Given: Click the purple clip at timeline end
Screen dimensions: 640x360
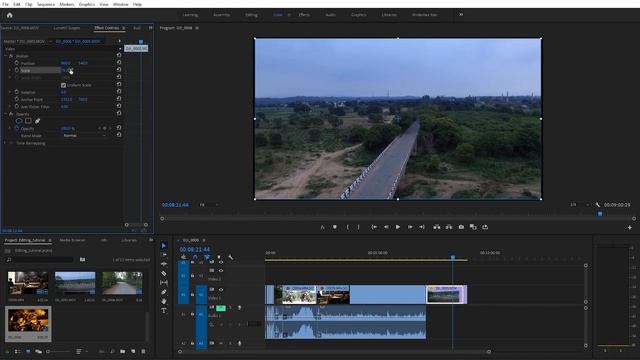Looking at the screenshot, I should pos(447,294).
